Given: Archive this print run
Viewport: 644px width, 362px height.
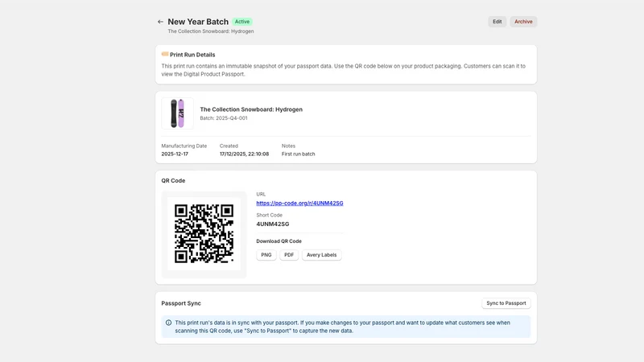Looking at the screenshot, I should tap(523, 22).
